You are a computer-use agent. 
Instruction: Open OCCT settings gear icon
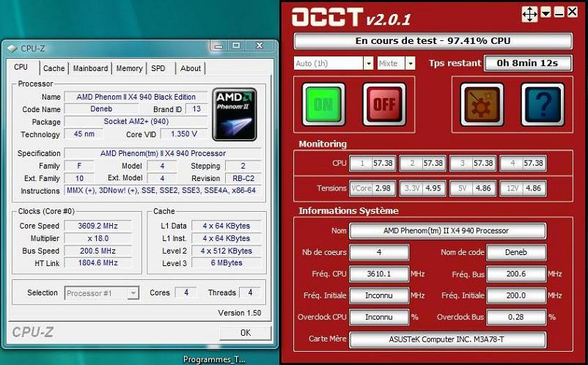point(482,104)
